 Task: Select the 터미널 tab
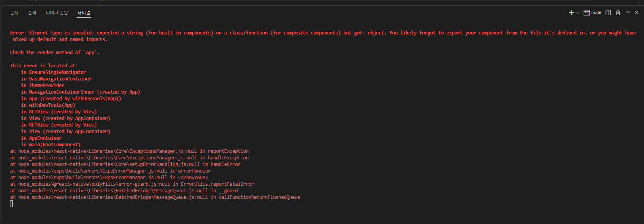coord(84,13)
